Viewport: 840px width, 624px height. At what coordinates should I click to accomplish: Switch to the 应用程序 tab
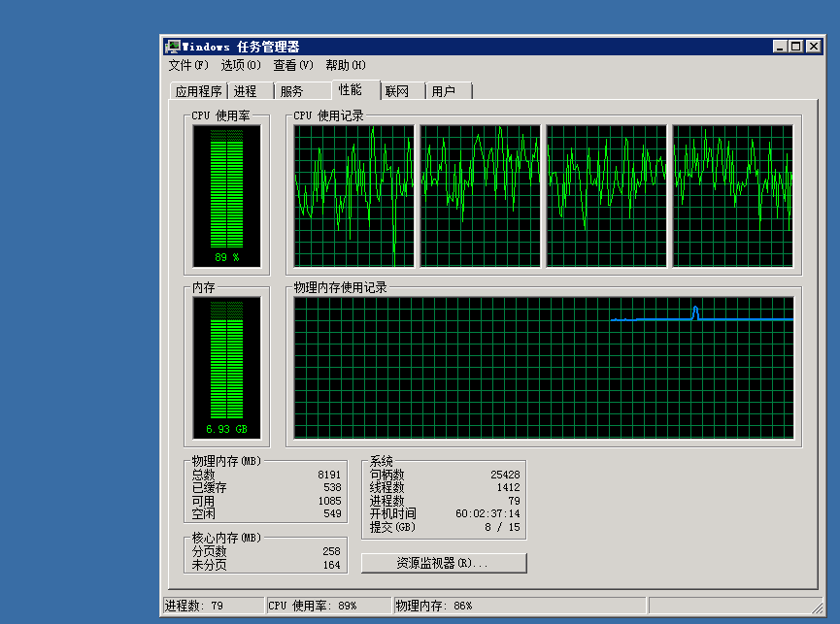click(198, 91)
